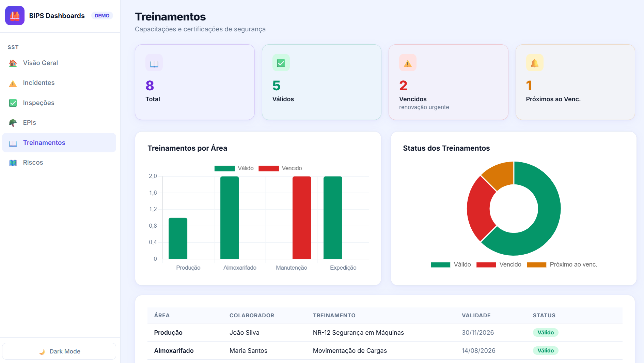Click the 14/08/2026 date cell
The image size is (644, 363).
(478, 351)
